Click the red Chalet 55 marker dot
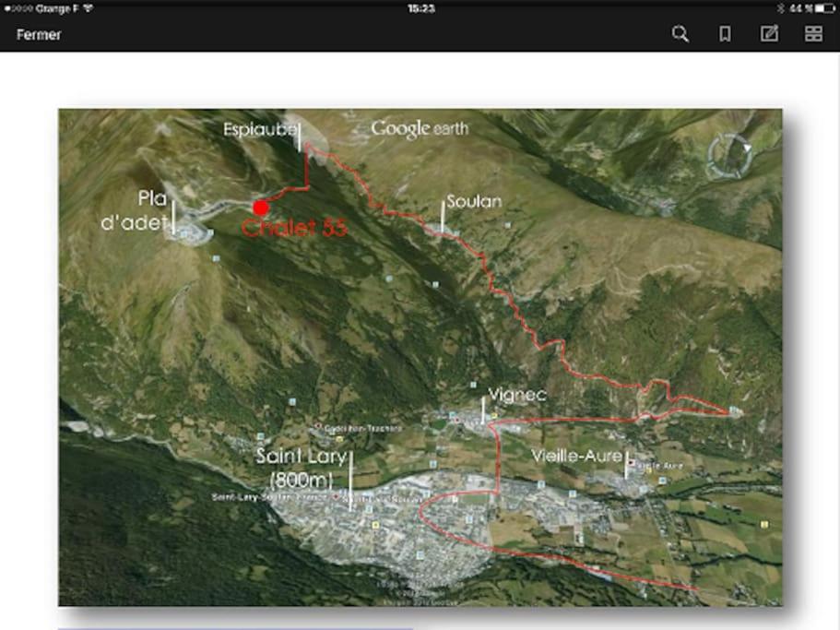This screenshot has width=840, height=630. (261, 208)
